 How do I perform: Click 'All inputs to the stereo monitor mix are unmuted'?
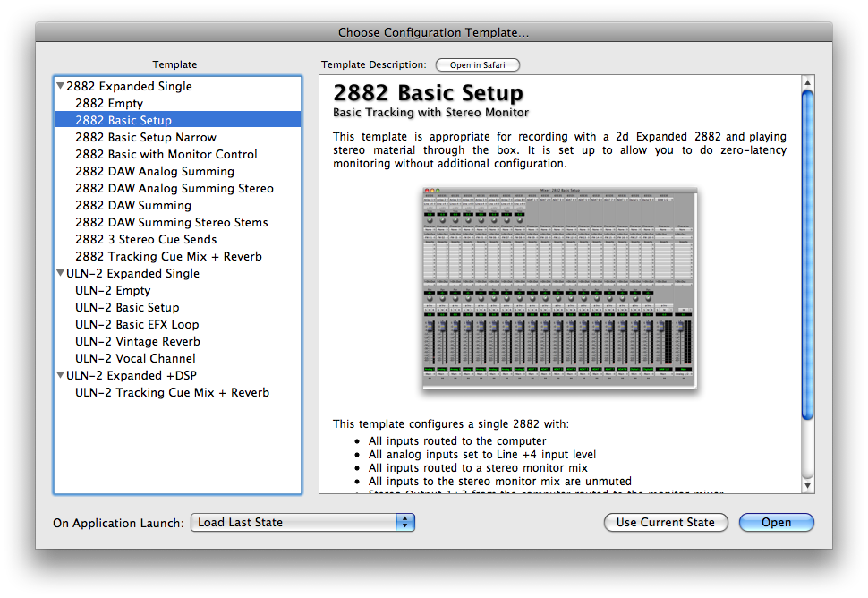500,481
